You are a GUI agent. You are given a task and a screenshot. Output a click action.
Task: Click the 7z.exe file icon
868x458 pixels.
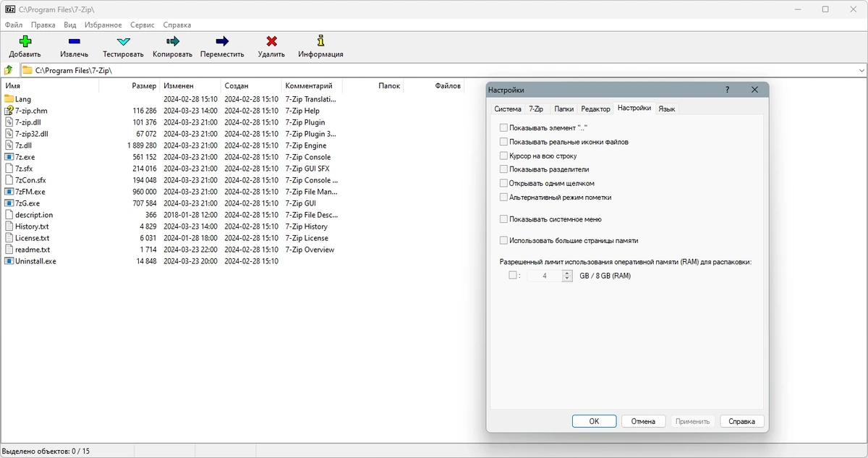(9, 157)
